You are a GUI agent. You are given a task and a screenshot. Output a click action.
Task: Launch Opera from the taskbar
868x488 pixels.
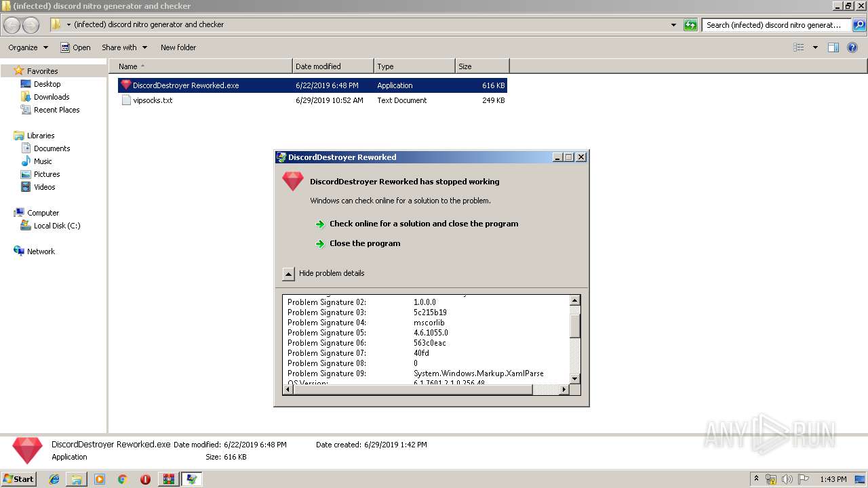pos(145,479)
